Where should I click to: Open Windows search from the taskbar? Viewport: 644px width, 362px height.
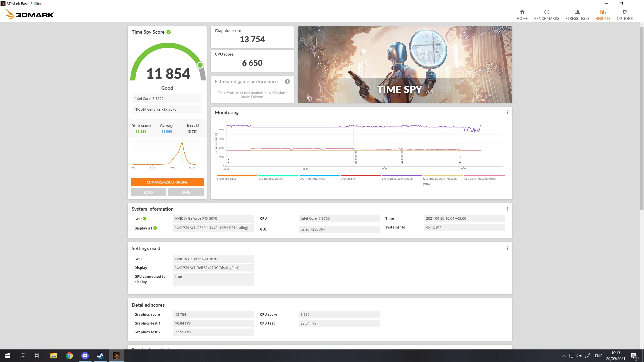[x=23, y=356]
